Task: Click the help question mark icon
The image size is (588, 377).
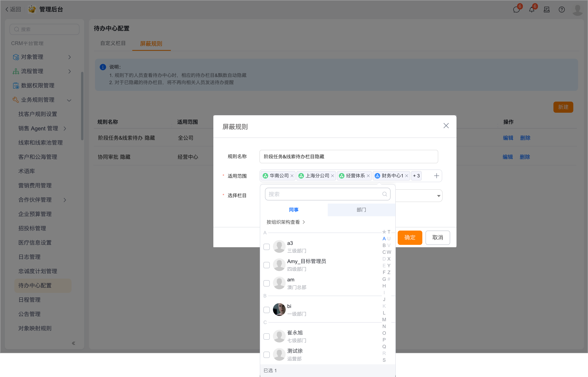Action: [x=562, y=10]
